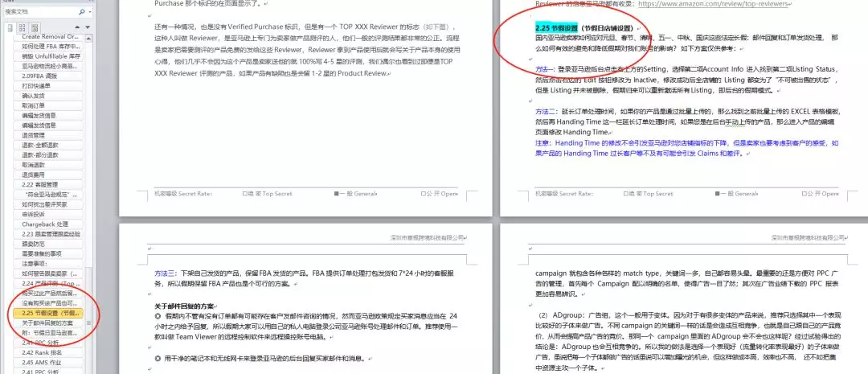
Task: Switch to the search results browse tab
Action: coord(35,27)
